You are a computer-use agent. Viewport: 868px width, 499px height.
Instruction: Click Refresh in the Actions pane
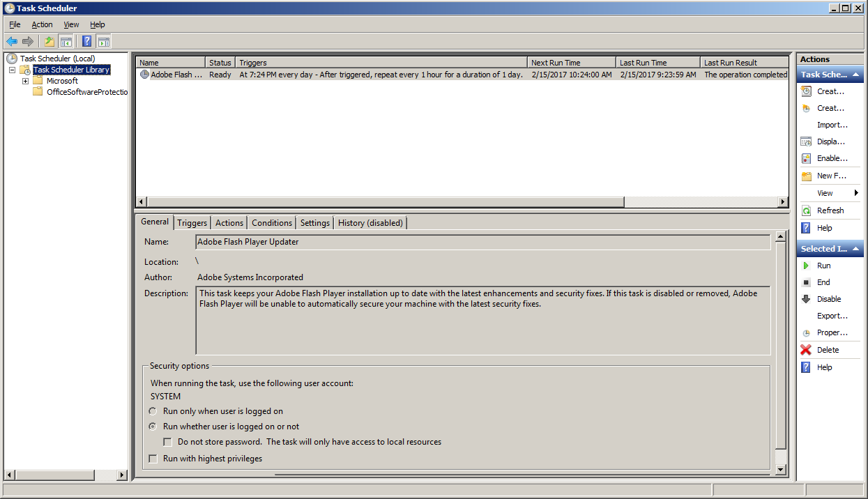[x=830, y=210]
